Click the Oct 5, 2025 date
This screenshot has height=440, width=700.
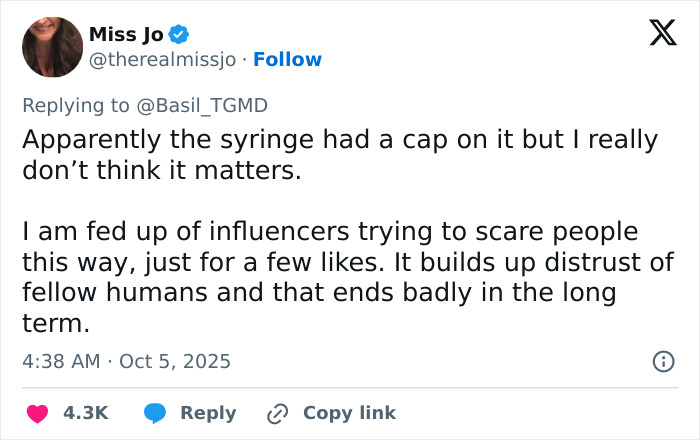pyautogui.click(x=175, y=361)
